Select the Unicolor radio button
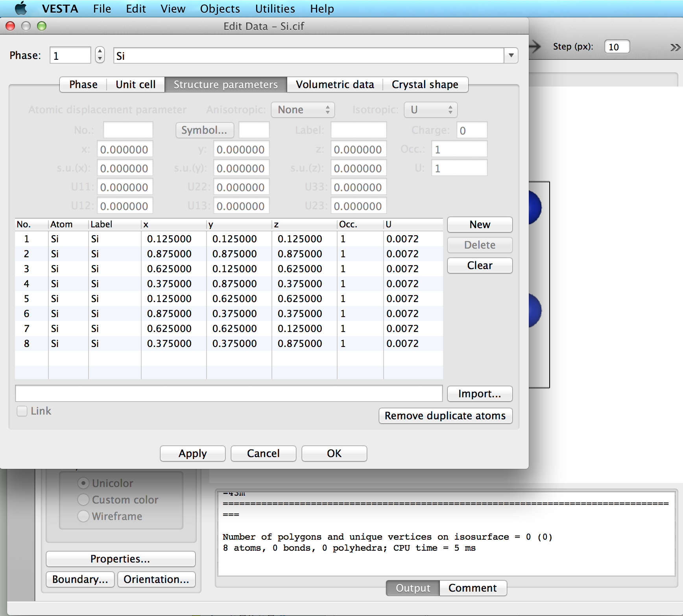This screenshot has width=683, height=616. point(83,483)
